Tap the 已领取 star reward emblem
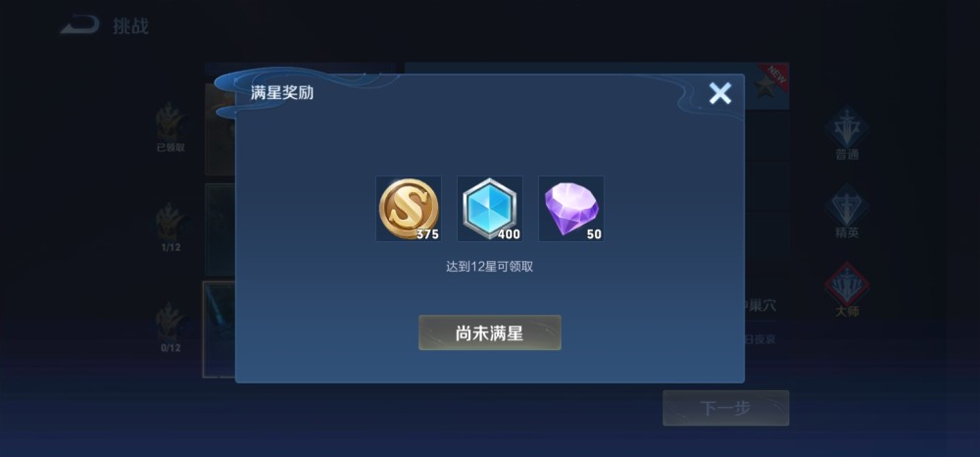This screenshot has height=457, width=980. point(171,127)
